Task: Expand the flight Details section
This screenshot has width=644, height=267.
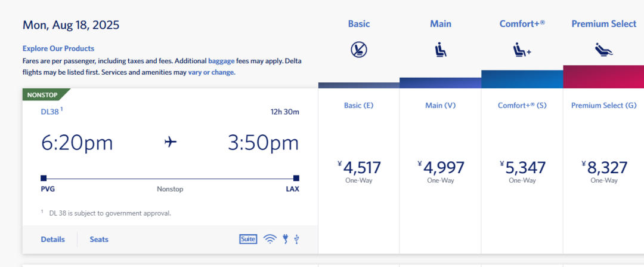Action: click(x=52, y=240)
